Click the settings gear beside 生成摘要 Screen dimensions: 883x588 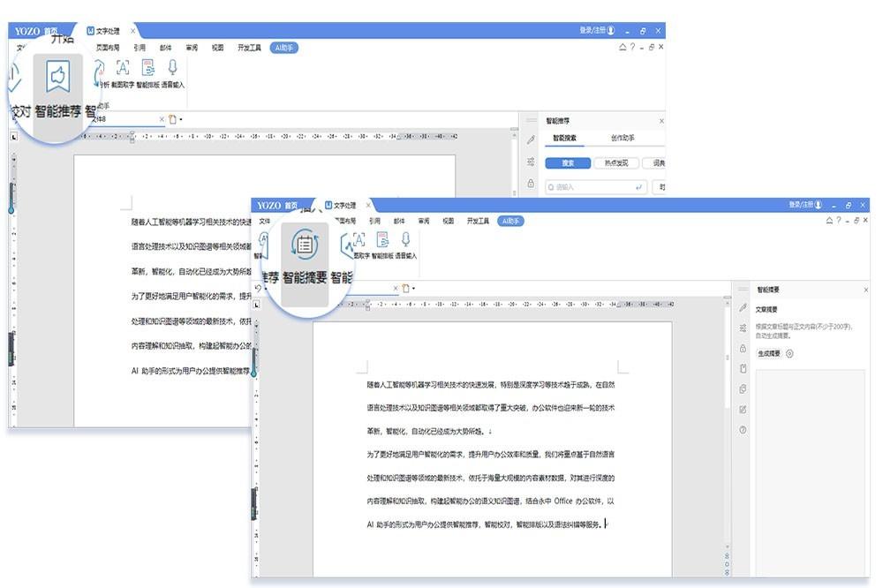(x=789, y=354)
